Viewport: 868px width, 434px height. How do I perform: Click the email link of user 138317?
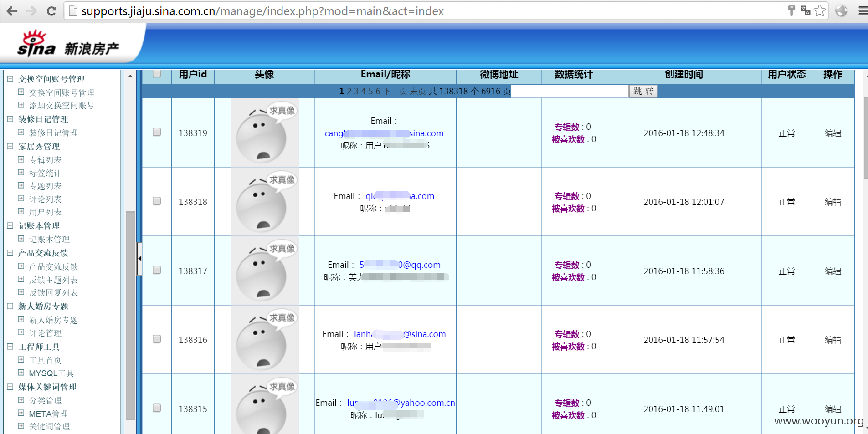[x=400, y=265]
